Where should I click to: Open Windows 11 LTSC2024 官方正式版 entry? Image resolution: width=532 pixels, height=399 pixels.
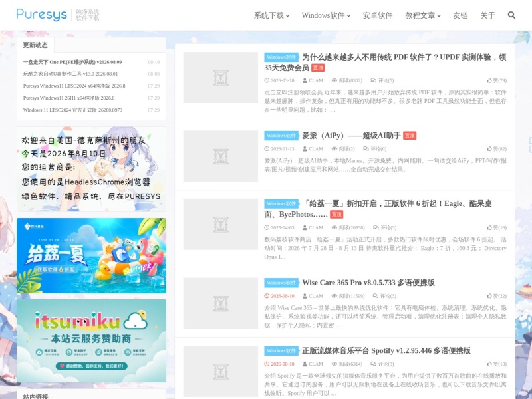pos(72,110)
